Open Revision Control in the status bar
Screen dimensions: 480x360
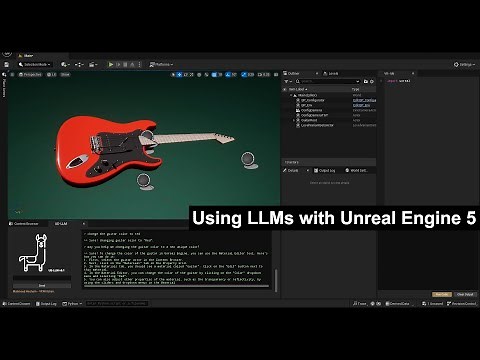[462, 304]
